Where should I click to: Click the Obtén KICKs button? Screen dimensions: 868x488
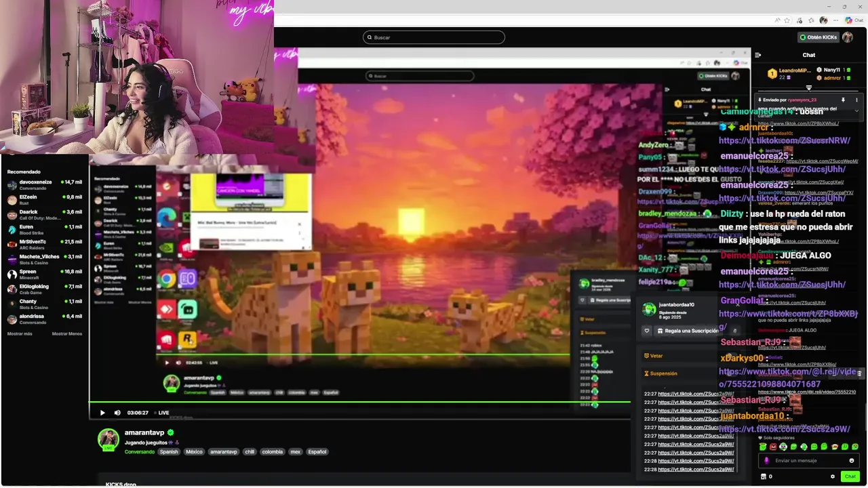pos(818,37)
